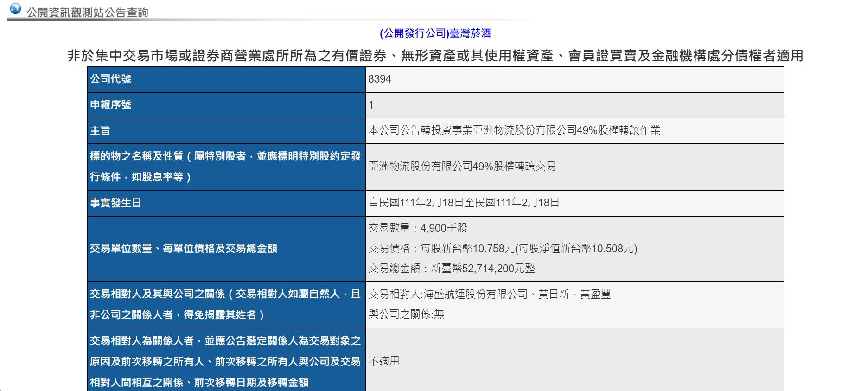Click the counterparty line naming 海盛航運股份有限公司
Image resolution: width=868 pixels, height=391 pixels.
(490, 295)
